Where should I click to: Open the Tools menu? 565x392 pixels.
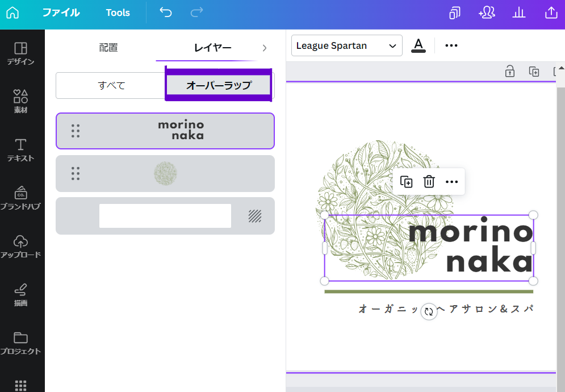[118, 12]
